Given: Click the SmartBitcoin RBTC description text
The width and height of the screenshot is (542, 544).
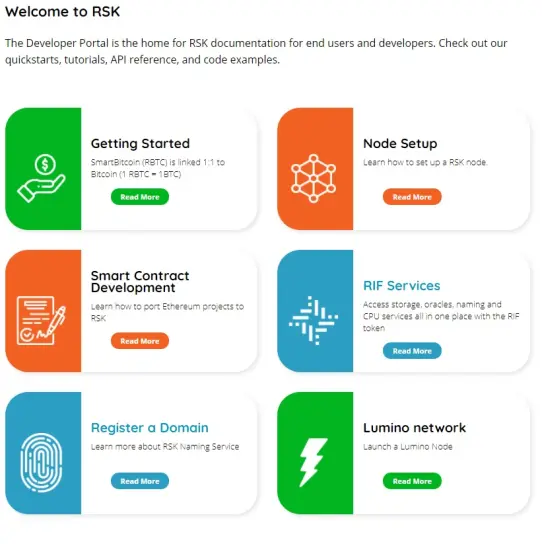Looking at the screenshot, I should click(158, 168).
